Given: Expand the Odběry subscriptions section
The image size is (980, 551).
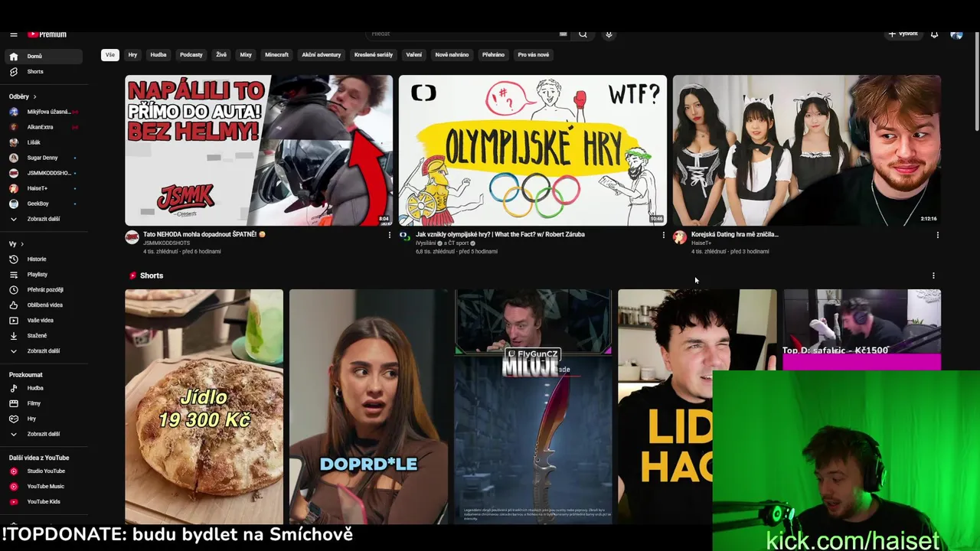Looking at the screenshot, I should point(23,96).
